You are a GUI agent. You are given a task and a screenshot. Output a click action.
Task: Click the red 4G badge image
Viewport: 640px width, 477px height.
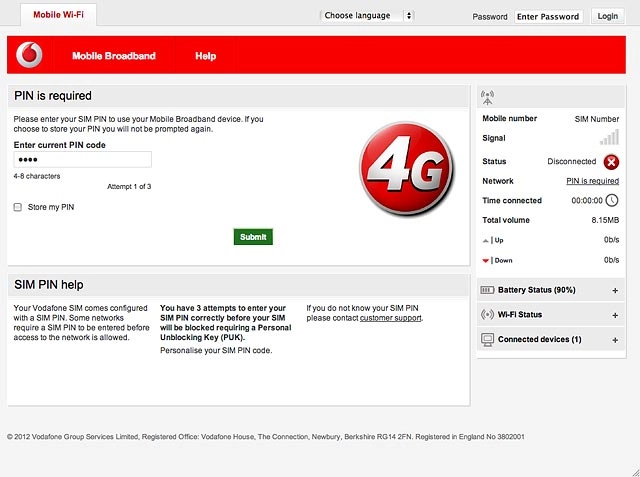[x=407, y=168]
